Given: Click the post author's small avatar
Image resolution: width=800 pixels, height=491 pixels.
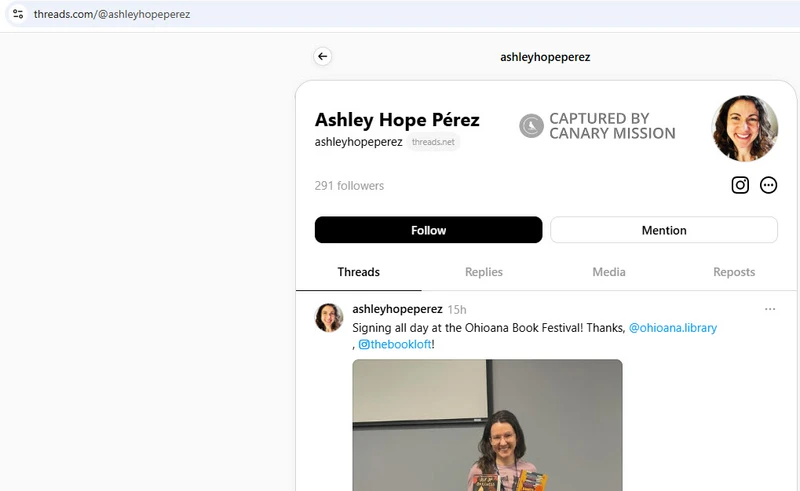Looking at the screenshot, I should pyautogui.click(x=329, y=317).
